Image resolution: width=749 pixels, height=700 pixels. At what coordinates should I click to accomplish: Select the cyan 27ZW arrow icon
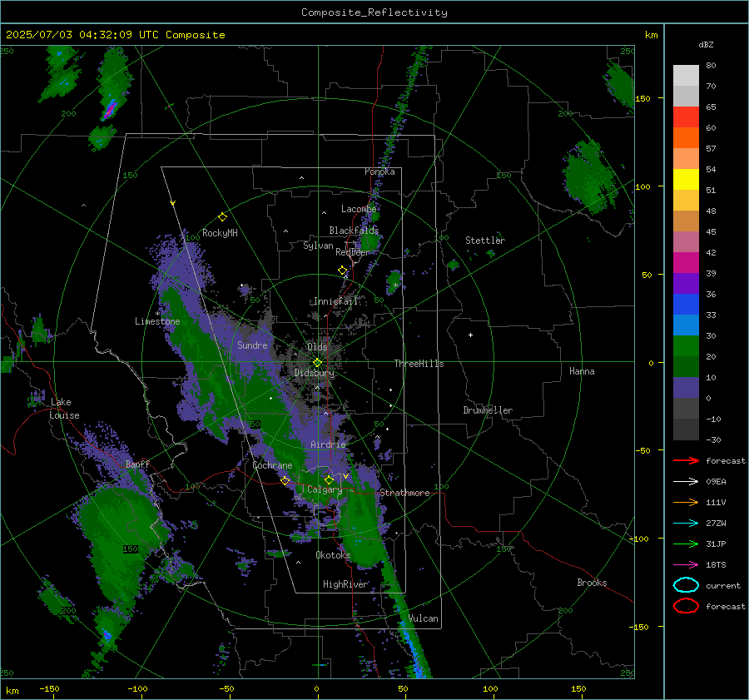tap(686, 524)
